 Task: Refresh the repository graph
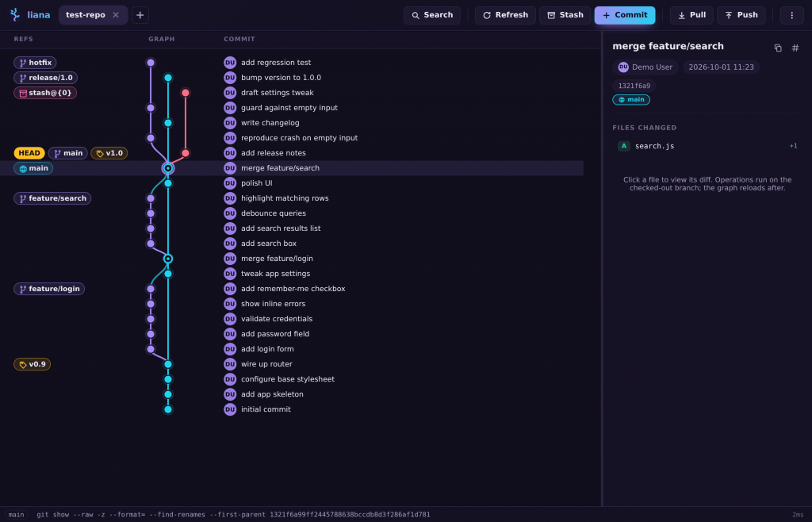(x=505, y=15)
